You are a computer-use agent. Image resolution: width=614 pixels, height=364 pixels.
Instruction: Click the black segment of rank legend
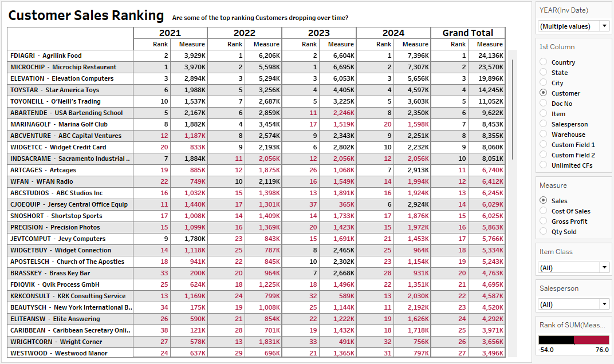tap(556, 340)
